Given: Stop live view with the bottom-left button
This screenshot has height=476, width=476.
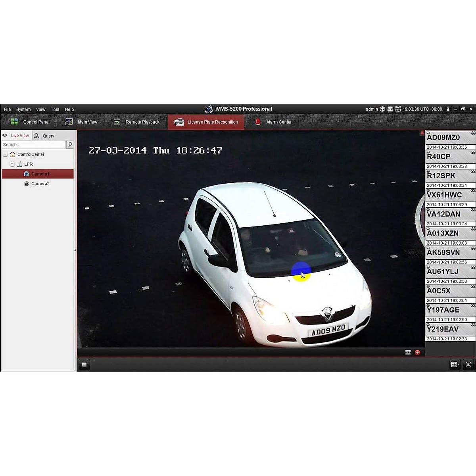Looking at the screenshot, I should click(x=84, y=365).
